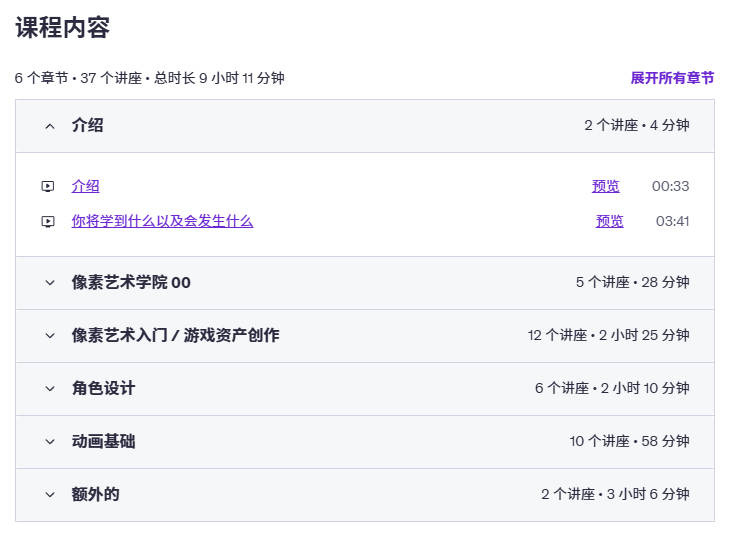Screen dimensions: 740x536
Task: Expand 像素艺术学院 00 chevron
Action: [x=50, y=283]
